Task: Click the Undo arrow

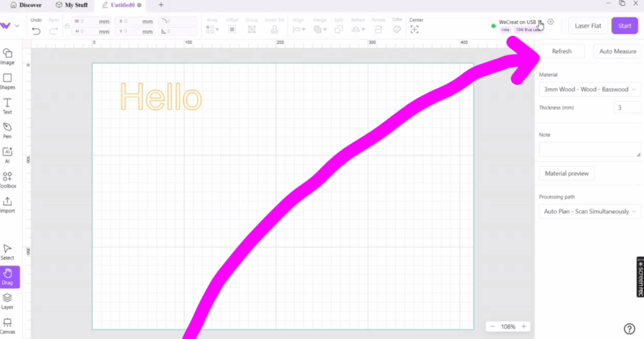Action: click(x=36, y=31)
